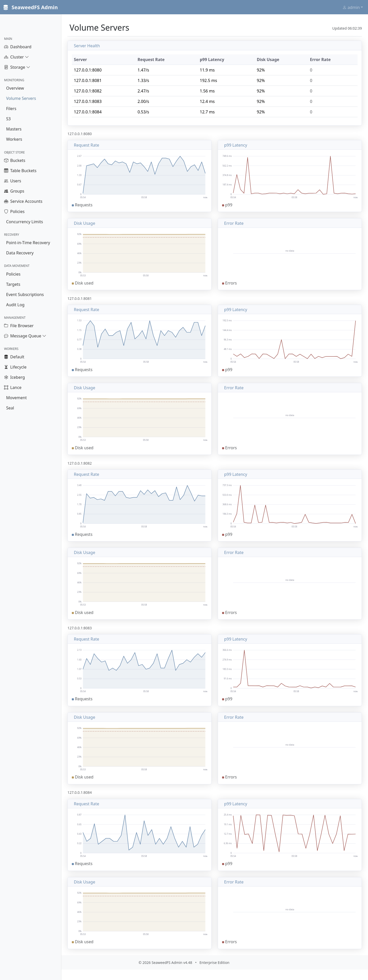Click the Updated 06:02:39 timestamp
368x980 pixels.
(x=347, y=28)
